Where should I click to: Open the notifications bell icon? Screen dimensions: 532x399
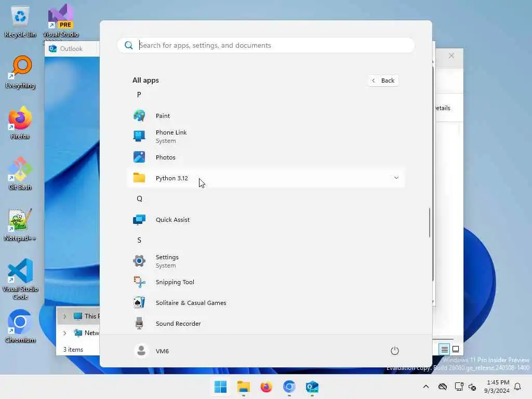coord(517,387)
